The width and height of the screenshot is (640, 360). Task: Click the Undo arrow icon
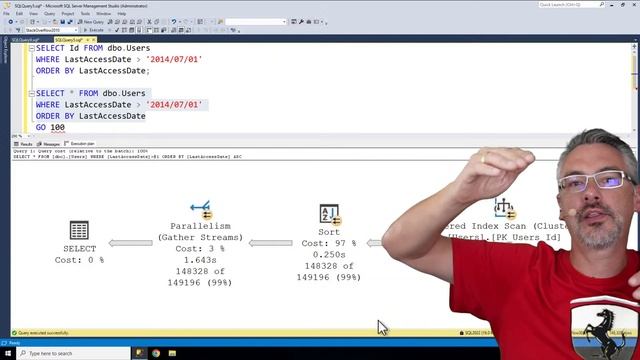click(x=174, y=22)
